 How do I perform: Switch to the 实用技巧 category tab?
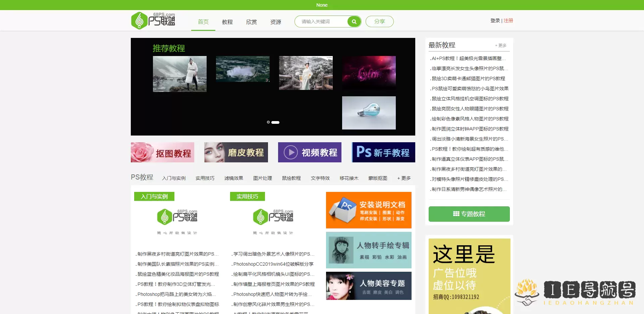(205, 178)
